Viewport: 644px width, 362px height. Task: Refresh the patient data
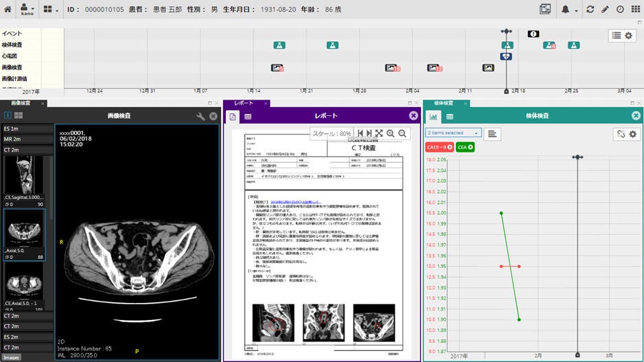click(590, 9)
